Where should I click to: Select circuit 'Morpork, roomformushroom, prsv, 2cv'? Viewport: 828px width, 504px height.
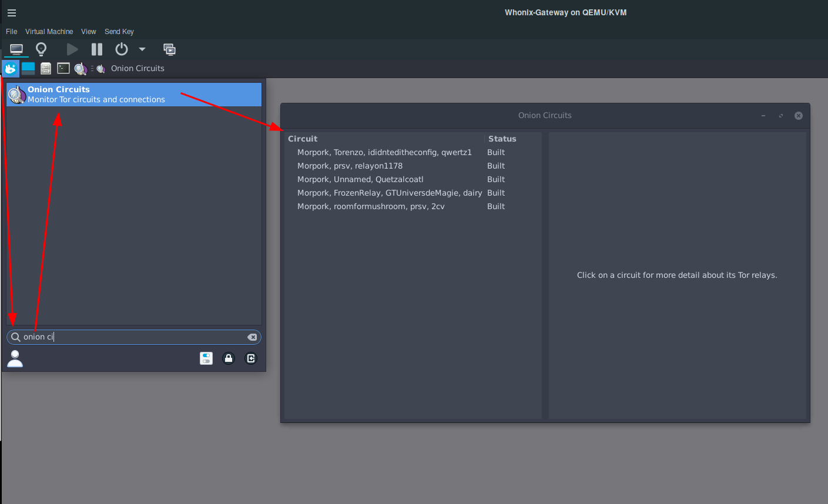click(x=371, y=207)
